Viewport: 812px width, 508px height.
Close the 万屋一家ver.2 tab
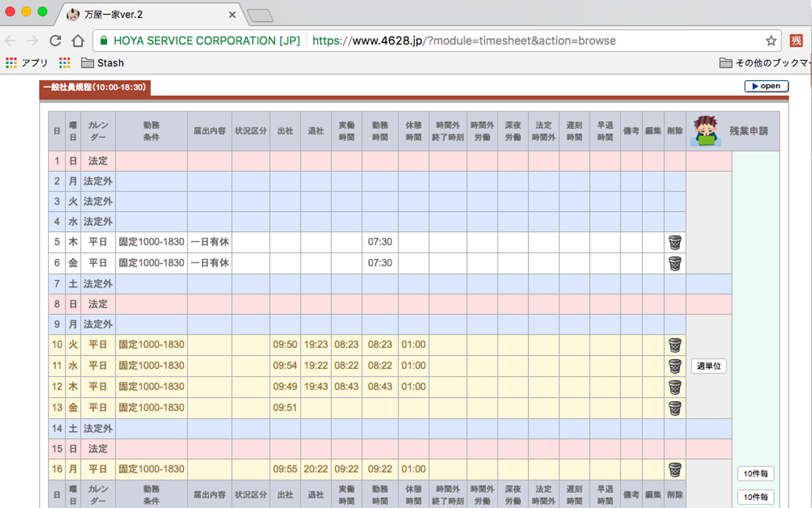click(x=232, y=15)
